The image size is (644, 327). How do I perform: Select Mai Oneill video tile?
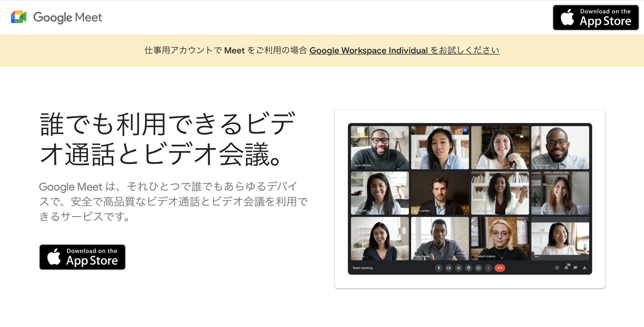pyautogui.click(x=380, y=193)
